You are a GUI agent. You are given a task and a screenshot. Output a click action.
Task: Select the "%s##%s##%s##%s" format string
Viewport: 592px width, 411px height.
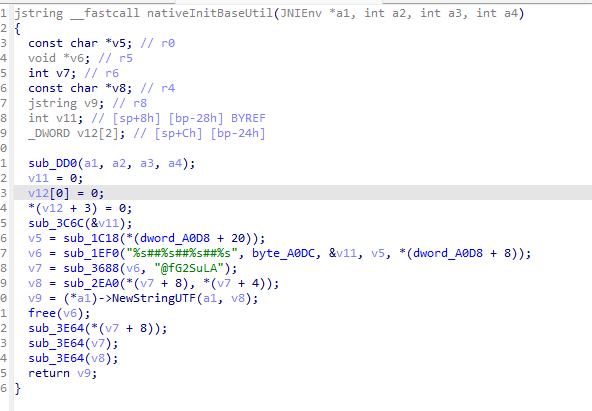[x=182, y=253]
